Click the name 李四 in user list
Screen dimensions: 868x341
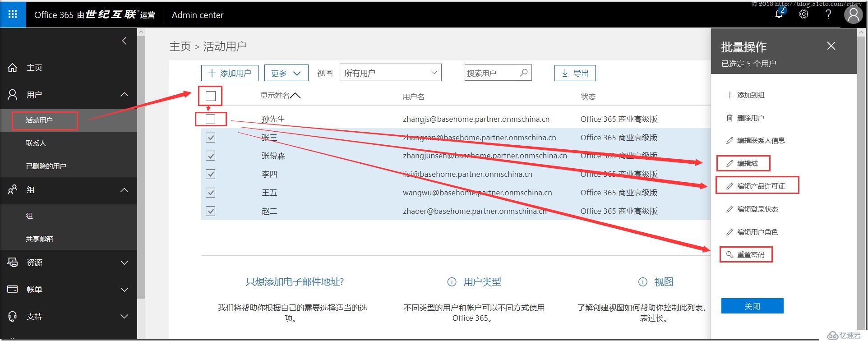[x=269, y=174]
